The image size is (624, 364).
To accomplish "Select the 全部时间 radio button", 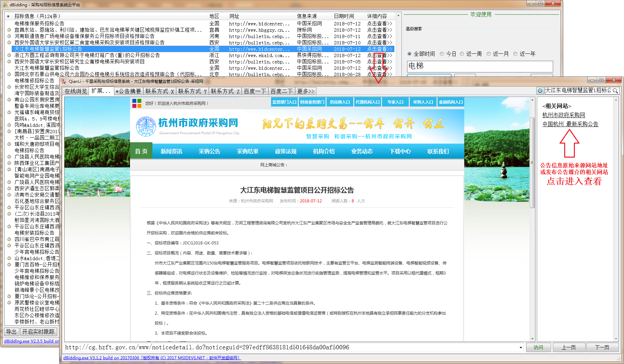I will (x=409, y=54).
